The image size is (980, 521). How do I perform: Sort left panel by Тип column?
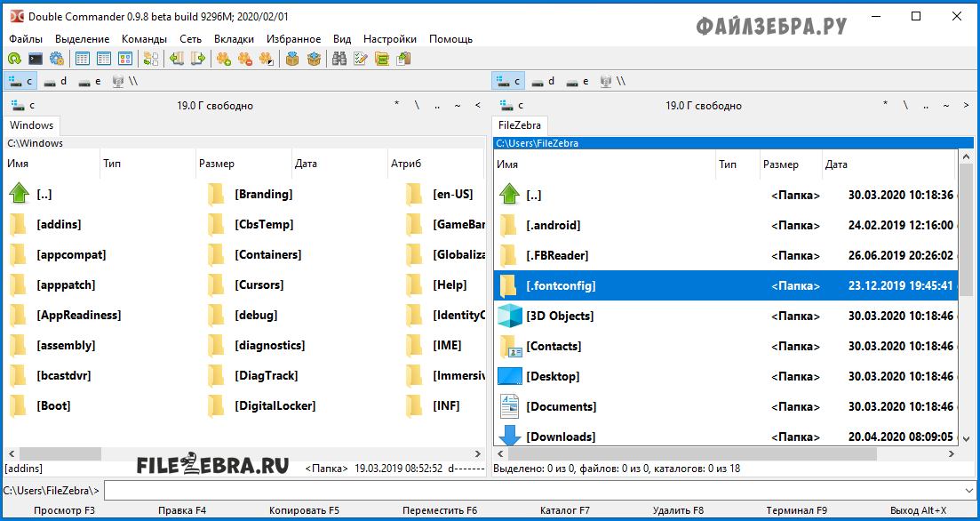148,164
